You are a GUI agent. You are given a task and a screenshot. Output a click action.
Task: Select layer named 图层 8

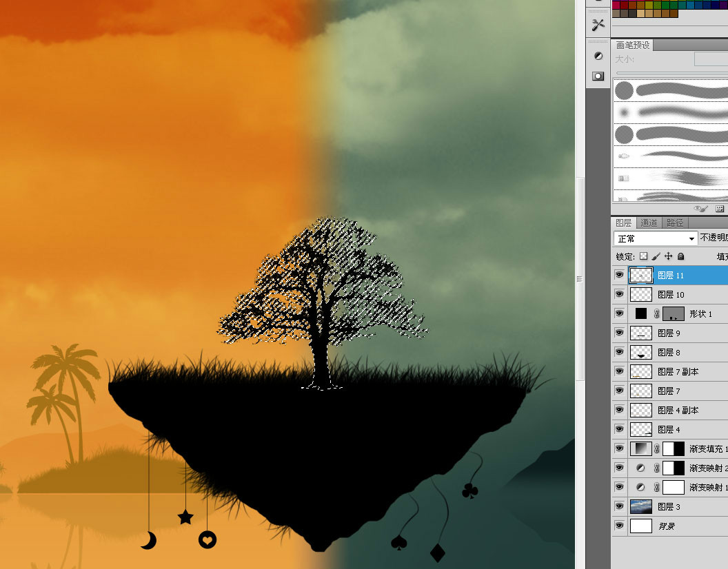pos(669,353)
